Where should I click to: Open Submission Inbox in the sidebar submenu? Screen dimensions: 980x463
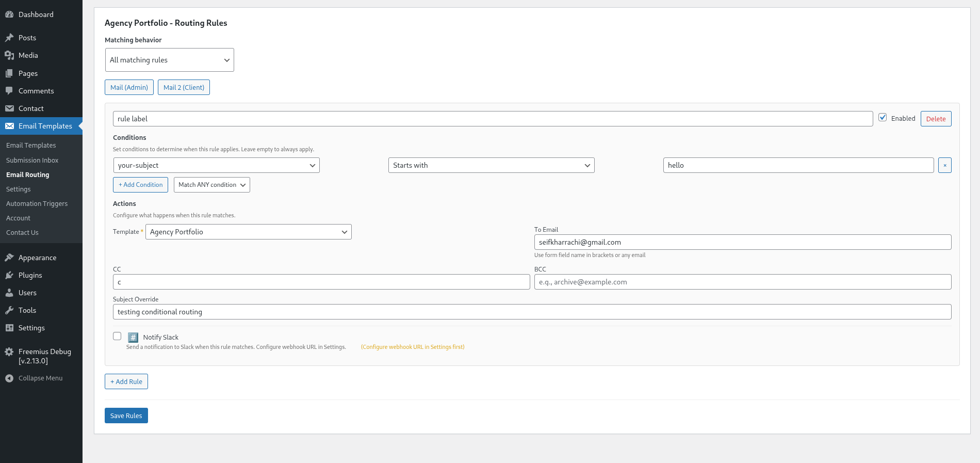32,160
